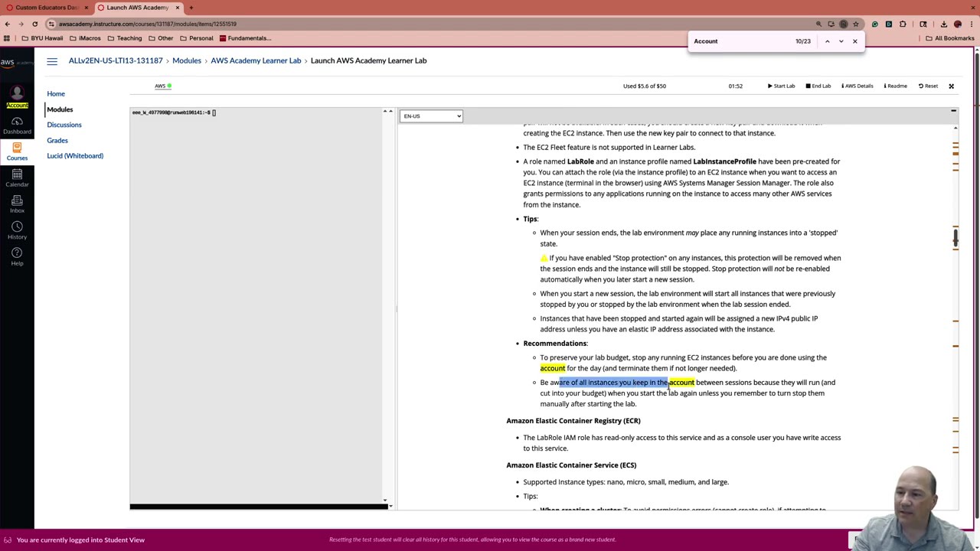
Task: Open Lucid (Whiteboard) in course navigation
Action: pos(75,156)
